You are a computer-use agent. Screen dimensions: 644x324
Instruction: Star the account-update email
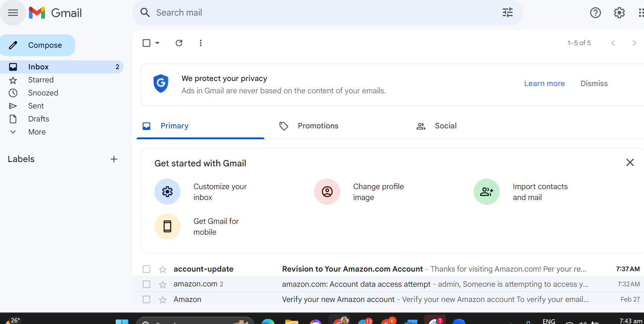163,269
